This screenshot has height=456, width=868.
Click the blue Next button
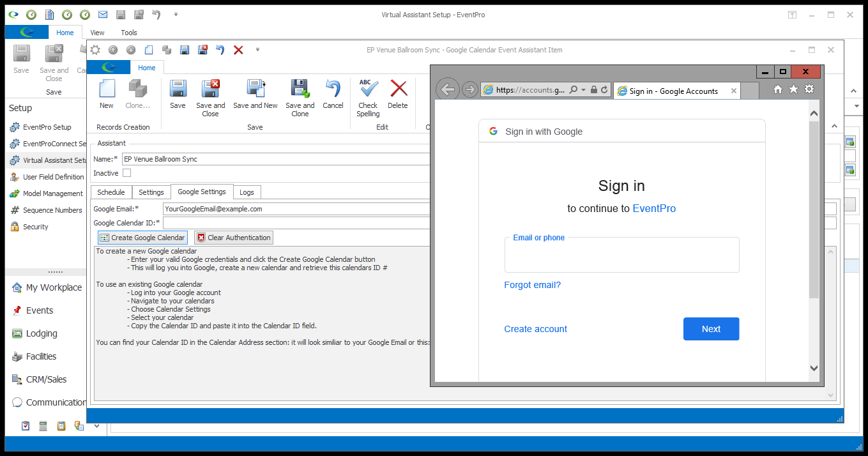click(x=711, y=329)
